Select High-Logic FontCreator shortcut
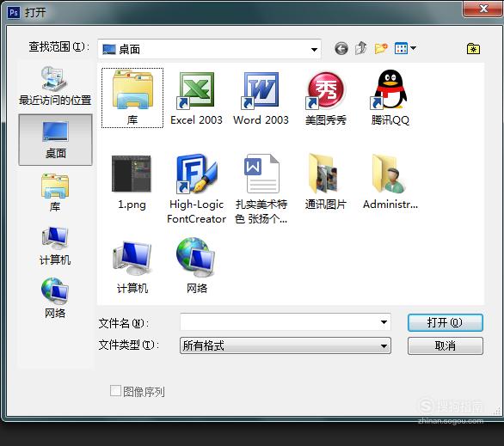 196,189
